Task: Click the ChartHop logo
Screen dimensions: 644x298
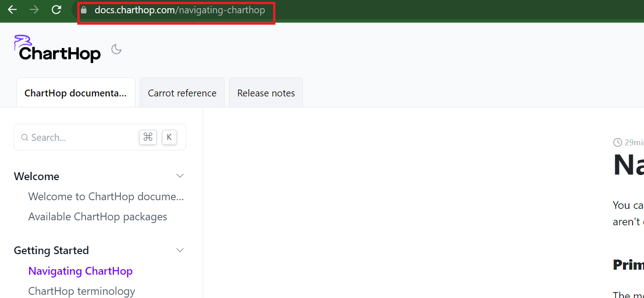Action: pos(58,49)
